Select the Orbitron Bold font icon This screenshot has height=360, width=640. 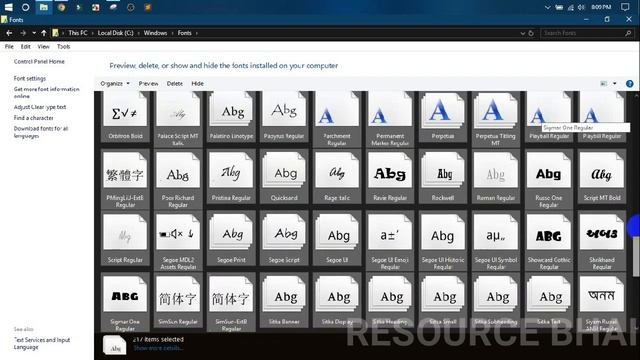pyautogui.click(x=125, y=116)
